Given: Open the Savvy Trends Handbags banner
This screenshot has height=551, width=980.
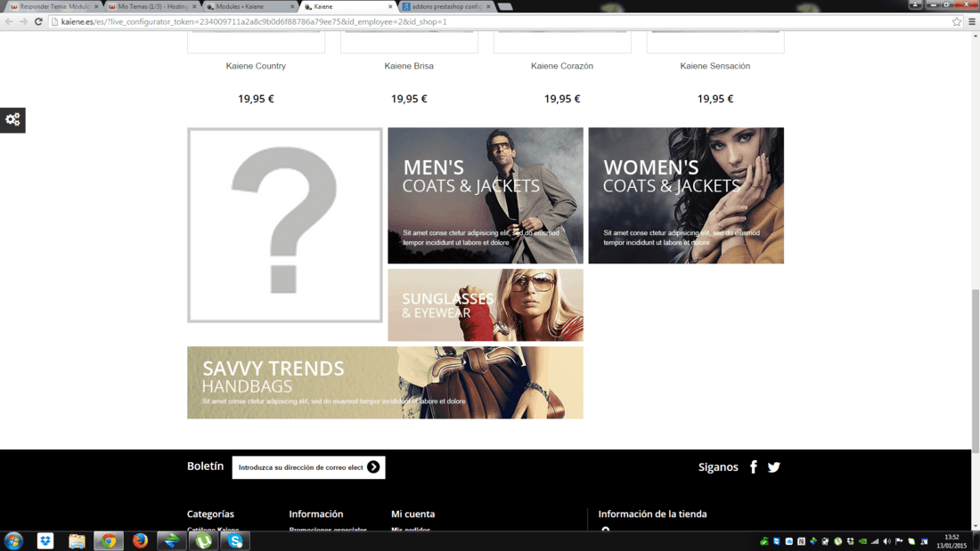Looking at the screenshot, I should click(x=385, y=383).
